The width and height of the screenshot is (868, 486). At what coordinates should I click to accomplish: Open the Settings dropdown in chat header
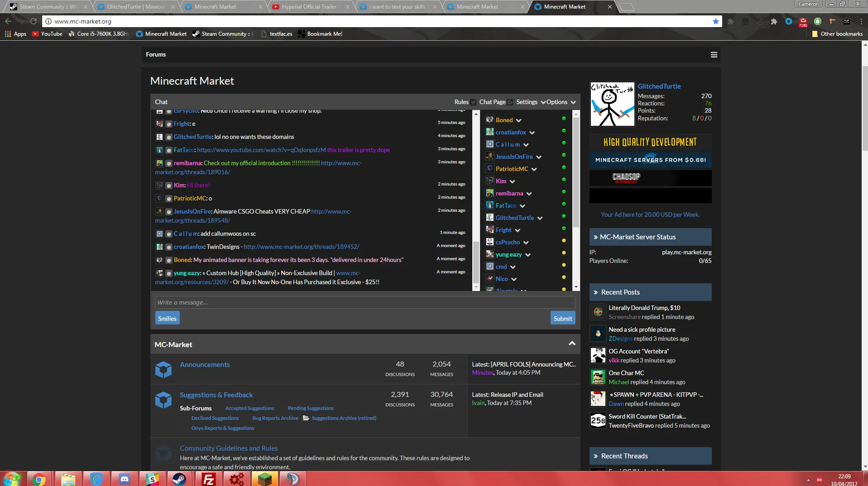click(530, 102)
